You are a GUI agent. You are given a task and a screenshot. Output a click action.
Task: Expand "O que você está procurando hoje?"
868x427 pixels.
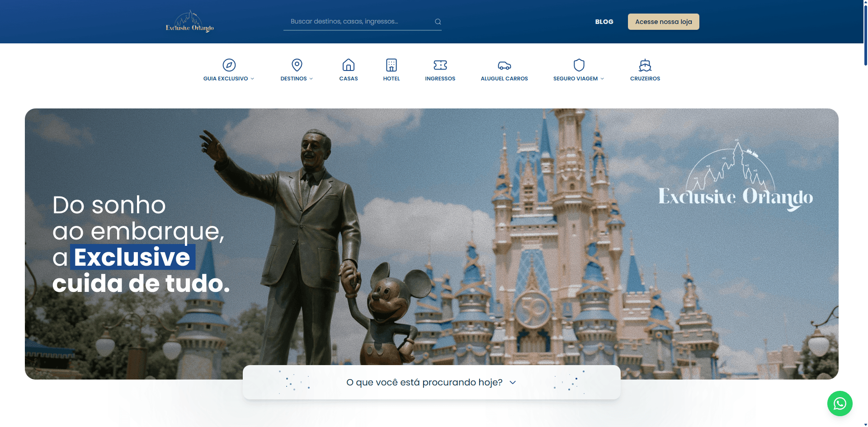click(431, 382)
